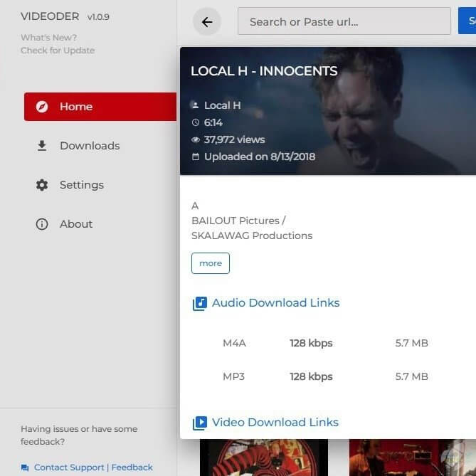Click the 6:14 duration text
This screenshot has width=476, height=476.
pyautogui.click(x=213, y=122)
